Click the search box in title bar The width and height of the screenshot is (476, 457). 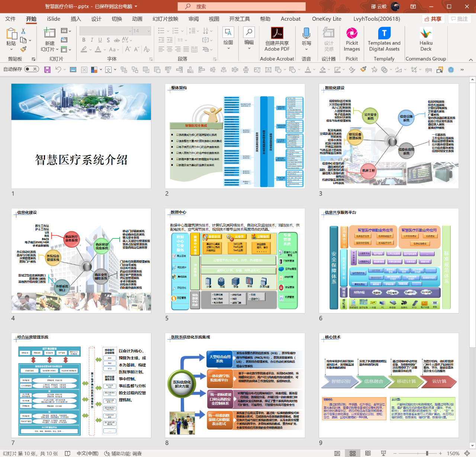(x=242, y=6)
